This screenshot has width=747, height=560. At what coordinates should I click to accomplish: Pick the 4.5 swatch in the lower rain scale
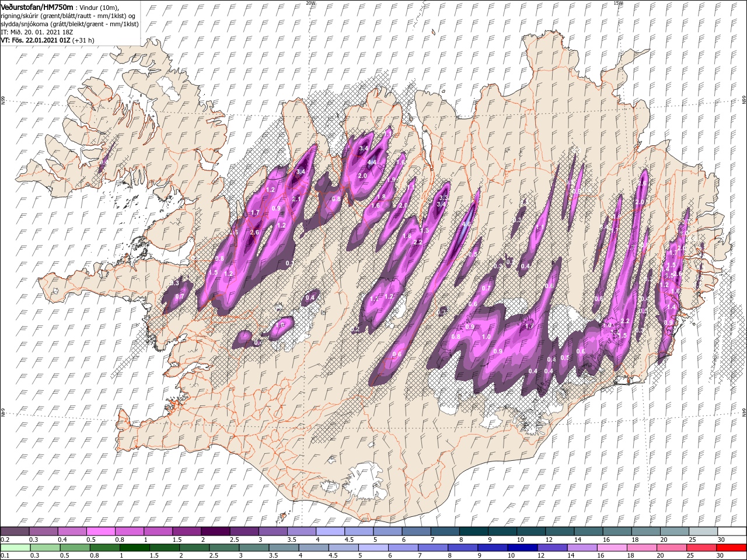pyautogui.click(x=344, y=548)
